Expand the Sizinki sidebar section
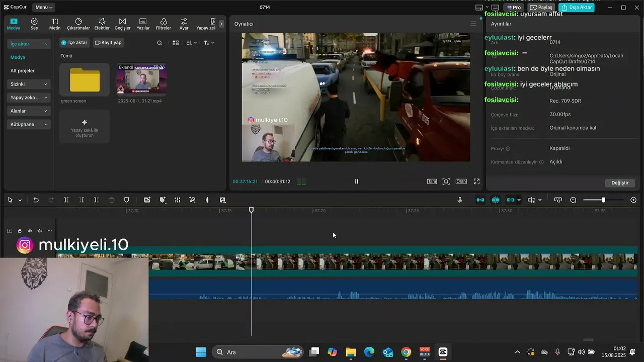This screenshot has height=362, width=644. (x=28, y=84)
